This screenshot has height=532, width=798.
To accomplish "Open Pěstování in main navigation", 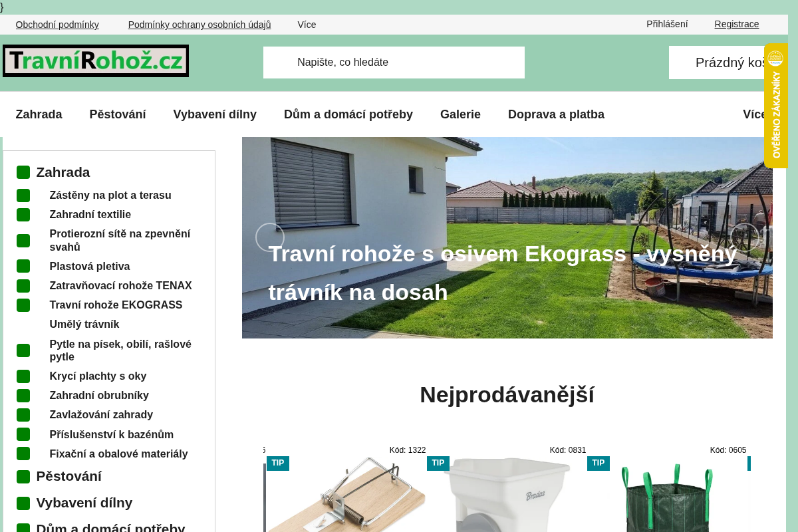I will 118,114.
